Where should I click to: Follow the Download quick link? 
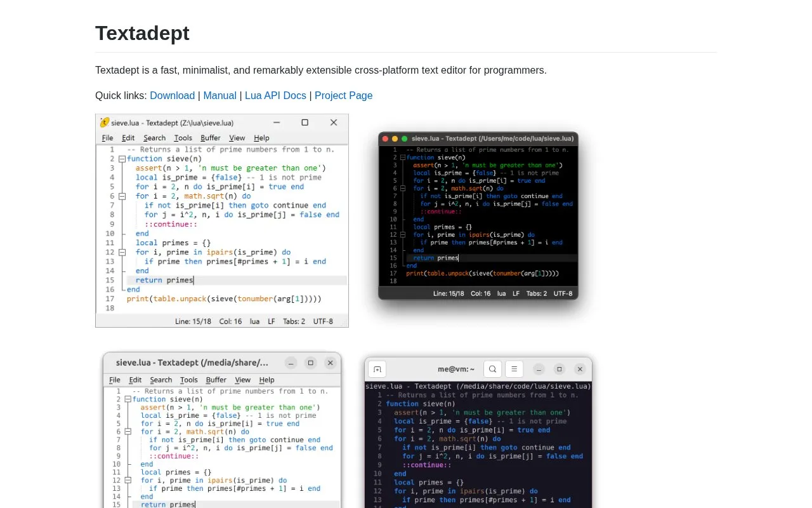point(172,95)
